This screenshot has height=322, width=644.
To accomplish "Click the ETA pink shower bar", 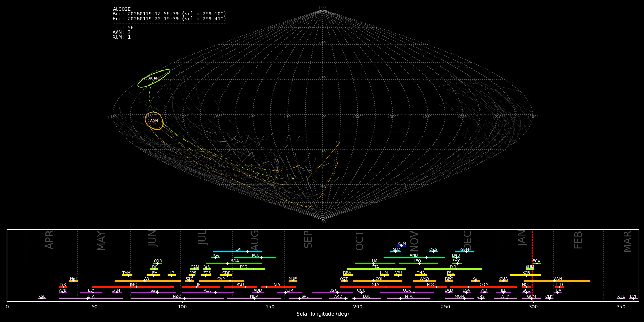I will pyautogui.click(x=91, y=298).
